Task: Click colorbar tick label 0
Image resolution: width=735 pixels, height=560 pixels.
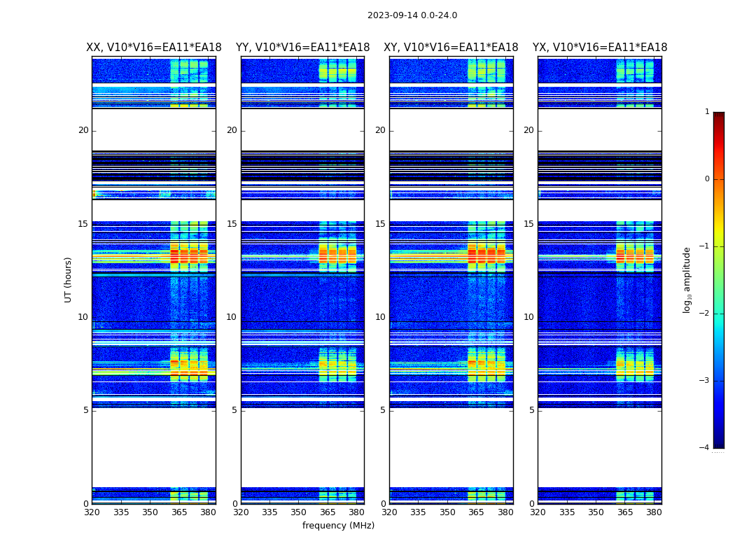Action: pyautogui.click(x=706, y=179)
